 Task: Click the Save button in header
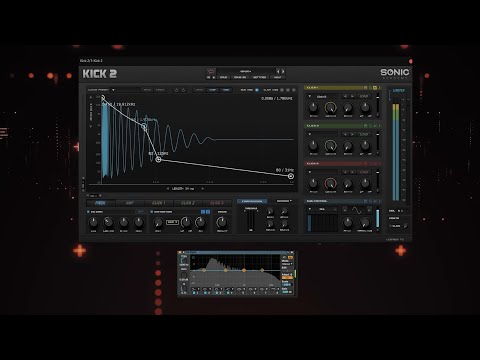223,77
